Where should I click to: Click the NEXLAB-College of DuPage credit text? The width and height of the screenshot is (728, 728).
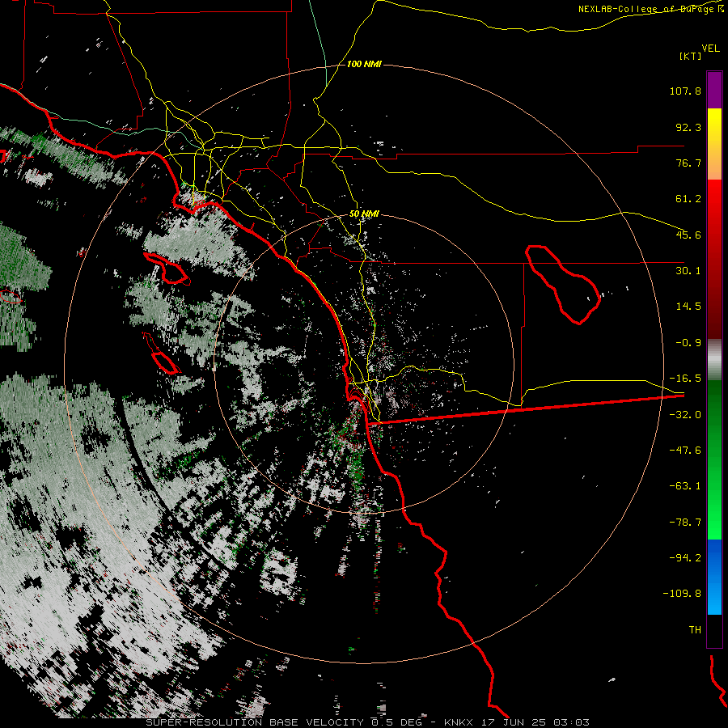click(651, 9)
